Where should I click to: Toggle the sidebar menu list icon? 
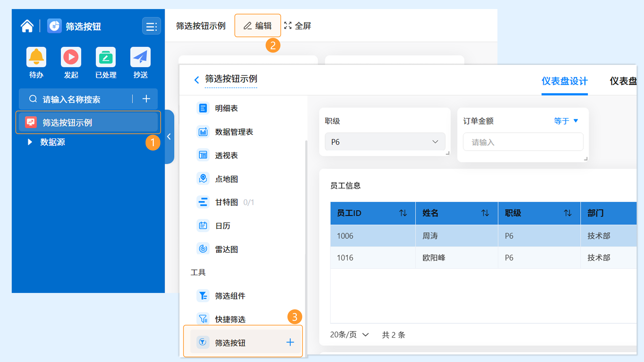[x=151, y=26]
